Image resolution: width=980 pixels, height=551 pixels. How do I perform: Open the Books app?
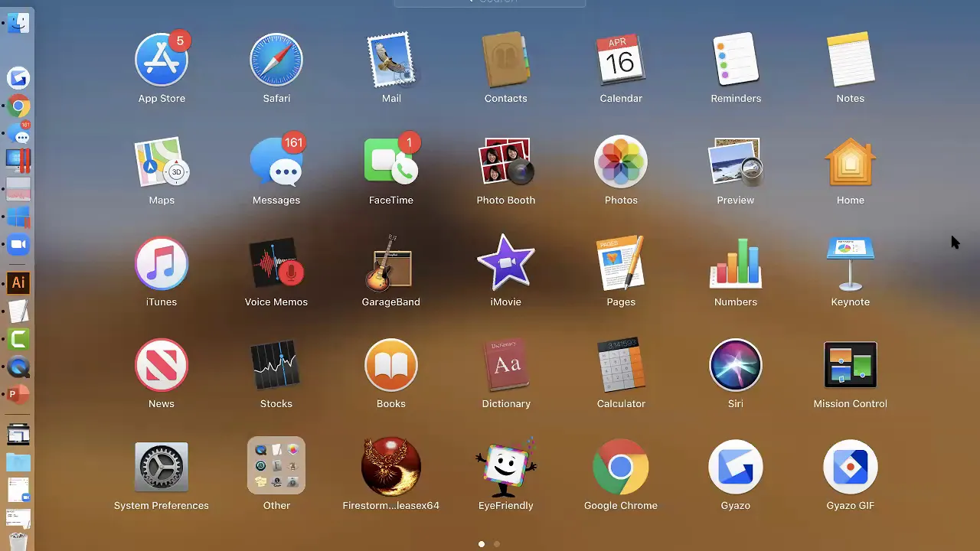[x=391, y=365]
